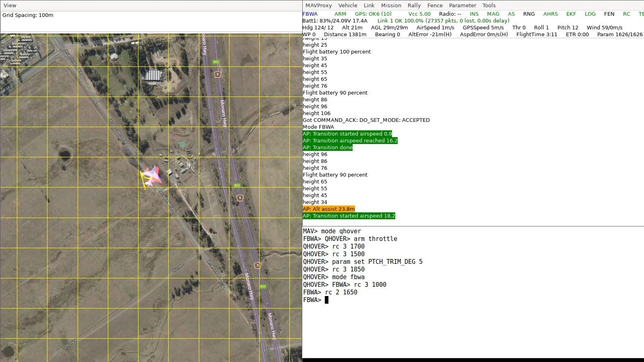Click the Got COMMAND_ACK: DO_SET_MODE message
The height and width of the screenshot is (362, 644).
[366, 120]
